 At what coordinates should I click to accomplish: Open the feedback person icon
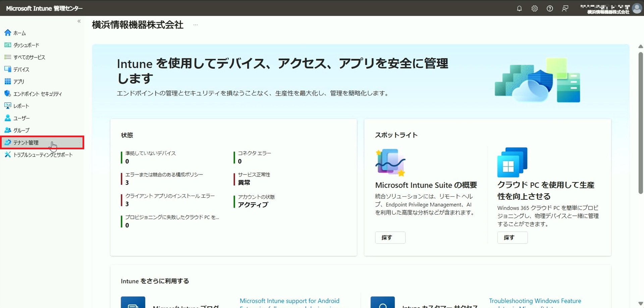pyautogui.click(x=565, y=8)
